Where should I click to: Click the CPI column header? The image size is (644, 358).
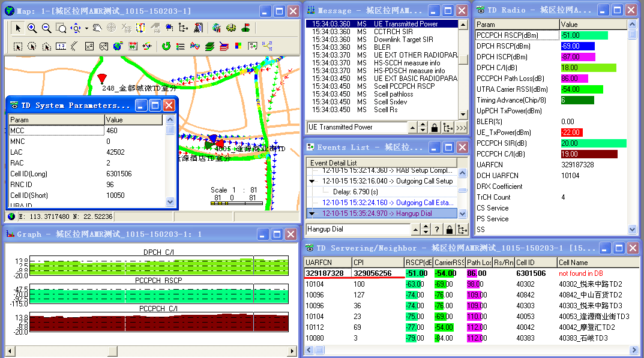click(378, 262)
